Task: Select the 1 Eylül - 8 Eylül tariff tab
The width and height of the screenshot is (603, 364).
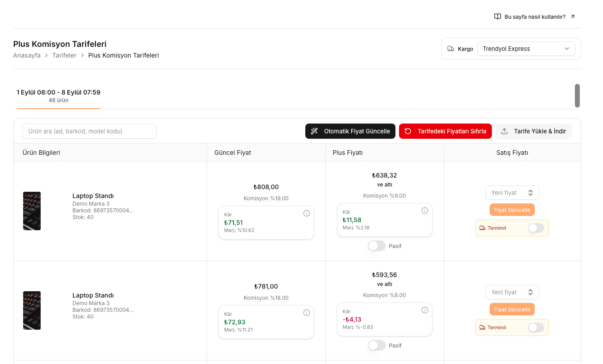Action: click(x=58, y=96)
